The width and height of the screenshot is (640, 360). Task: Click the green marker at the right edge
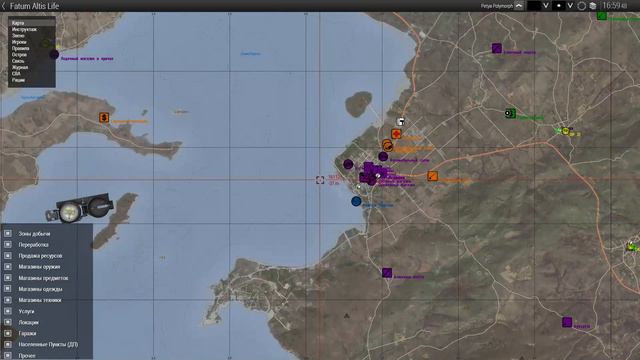click(x=632, y=247)
